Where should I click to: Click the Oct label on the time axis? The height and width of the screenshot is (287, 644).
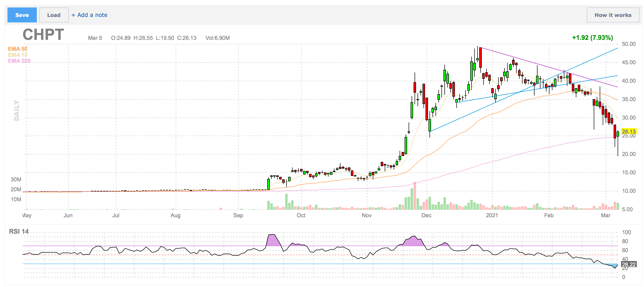coord(301,215)
